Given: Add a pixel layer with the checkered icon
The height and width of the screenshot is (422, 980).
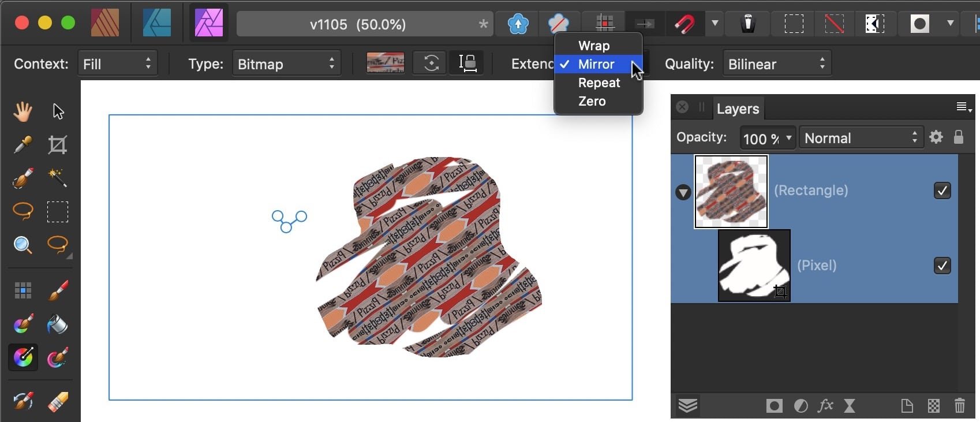Looking at the screenshot, I should coord(933,406).
